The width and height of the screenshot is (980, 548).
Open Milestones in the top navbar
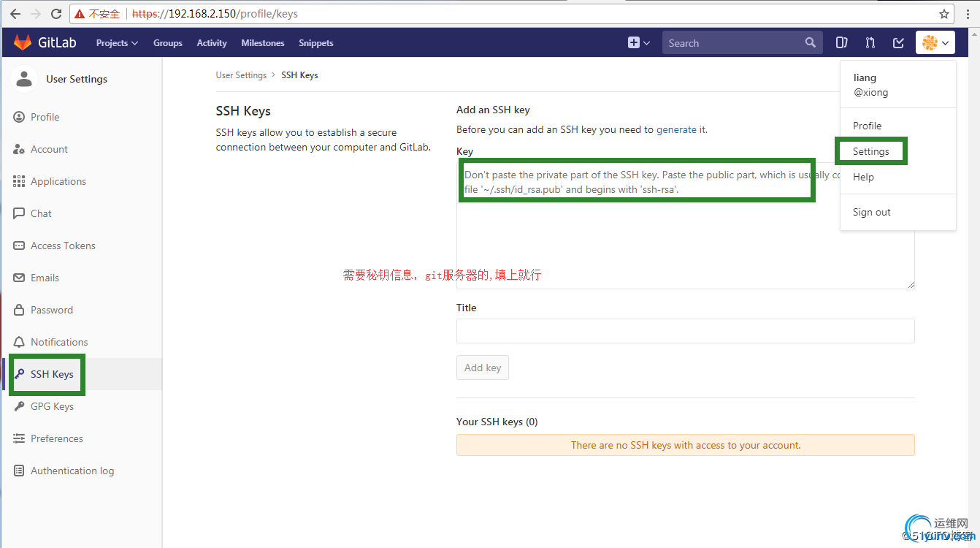[x=263, y=43]
